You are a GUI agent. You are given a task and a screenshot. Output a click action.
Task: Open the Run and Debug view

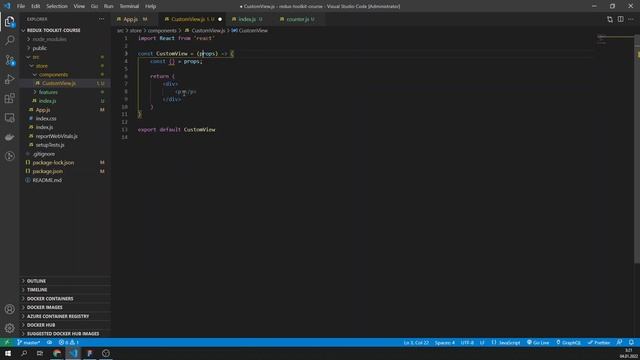coord(9,79)
